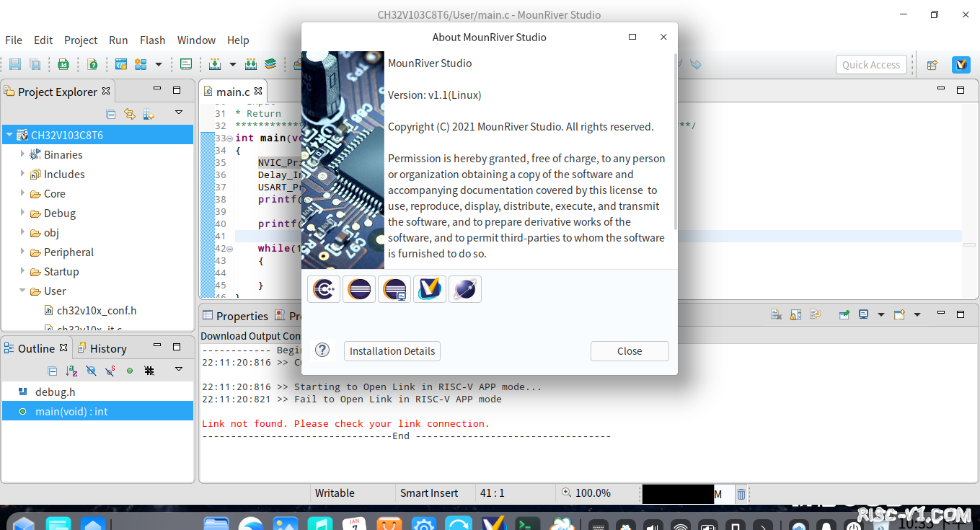Toggle alphabetical sort in Outline

[x=71, y=371]
